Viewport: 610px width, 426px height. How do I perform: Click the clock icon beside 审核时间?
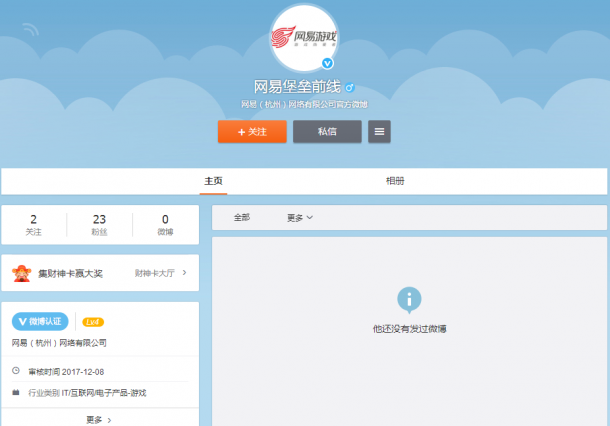16,370
